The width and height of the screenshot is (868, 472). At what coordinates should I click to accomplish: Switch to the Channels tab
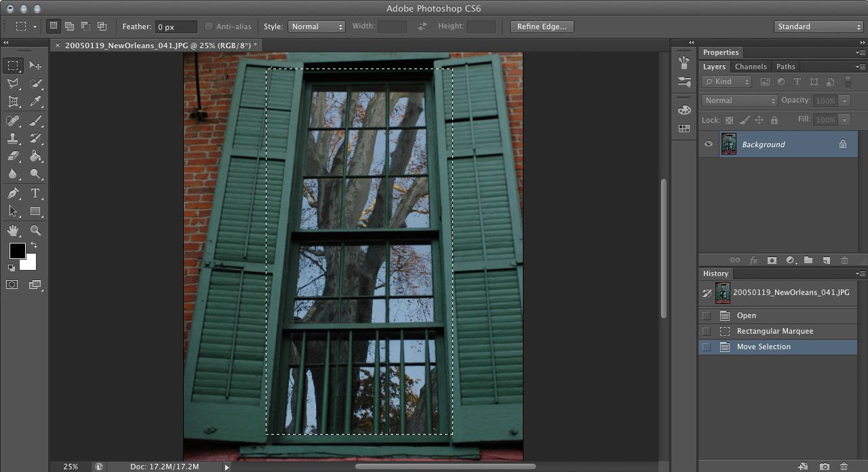point(751,66)
